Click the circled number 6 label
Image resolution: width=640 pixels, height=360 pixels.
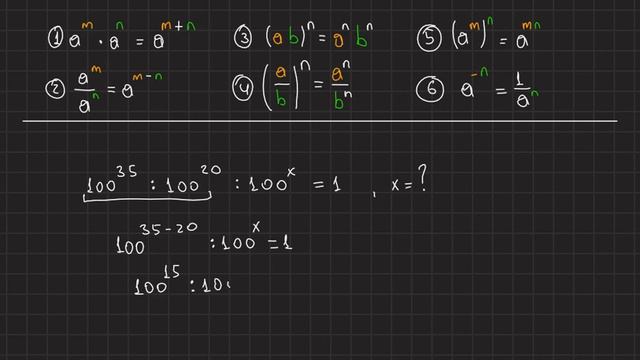tap(430, 89)
